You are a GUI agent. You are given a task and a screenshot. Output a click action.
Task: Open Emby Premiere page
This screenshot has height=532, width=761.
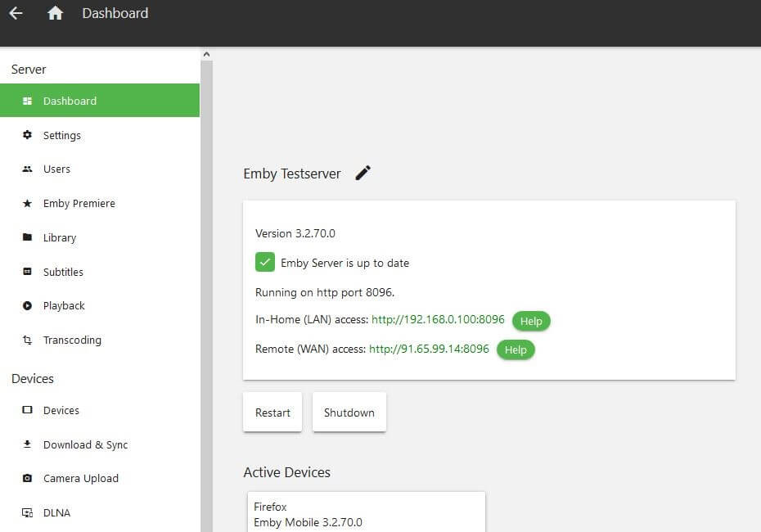pyautogui.click(x=100, y=203)
